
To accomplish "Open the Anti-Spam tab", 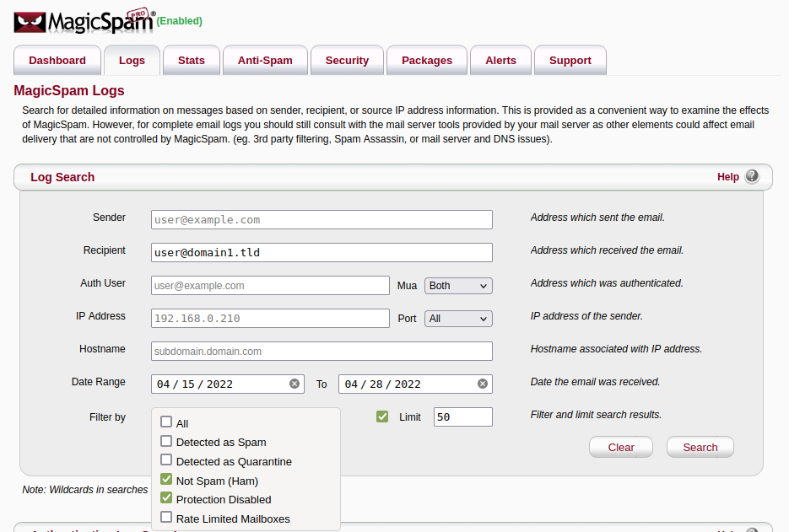I will [265, 61].
